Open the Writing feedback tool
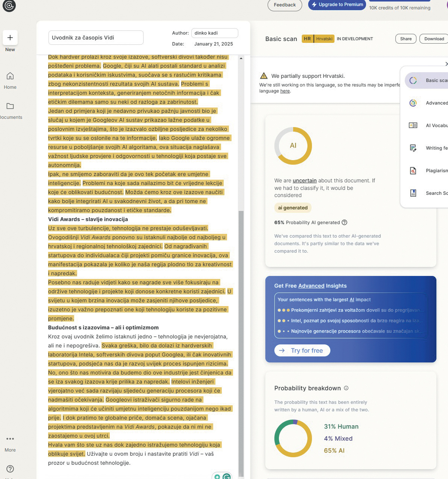The height and width of the screenshot is (479, 448). coord(413,148)
